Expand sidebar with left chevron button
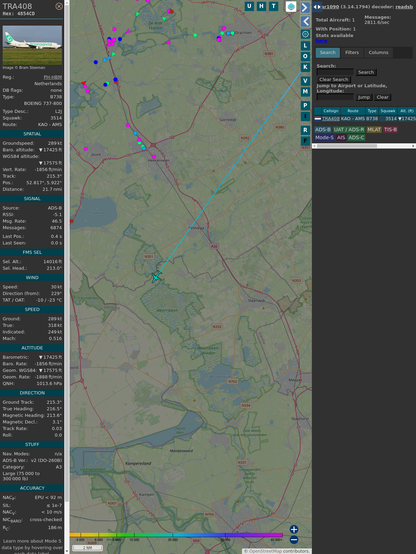This screenshot has height=554, width=416. tap(305, 22)
